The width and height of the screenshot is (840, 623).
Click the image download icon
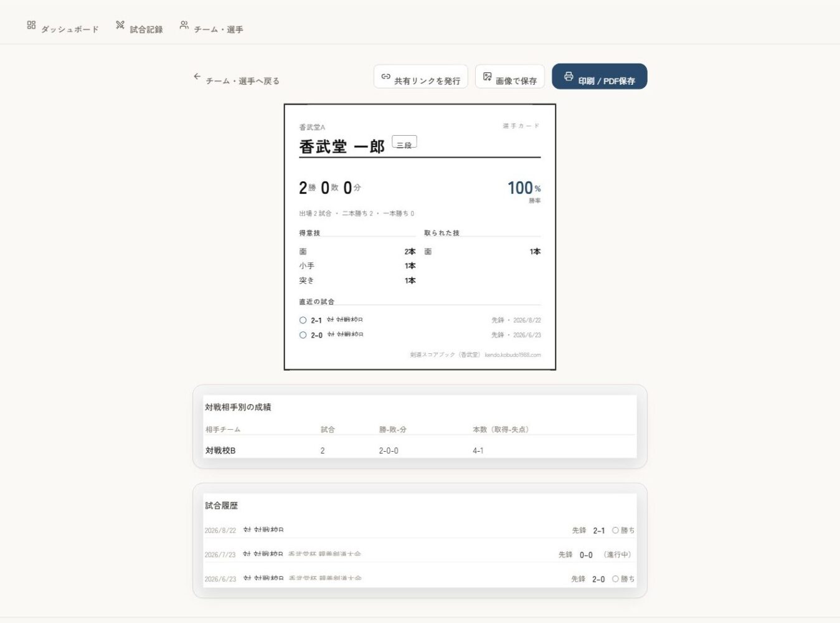(x=488, y=77)
